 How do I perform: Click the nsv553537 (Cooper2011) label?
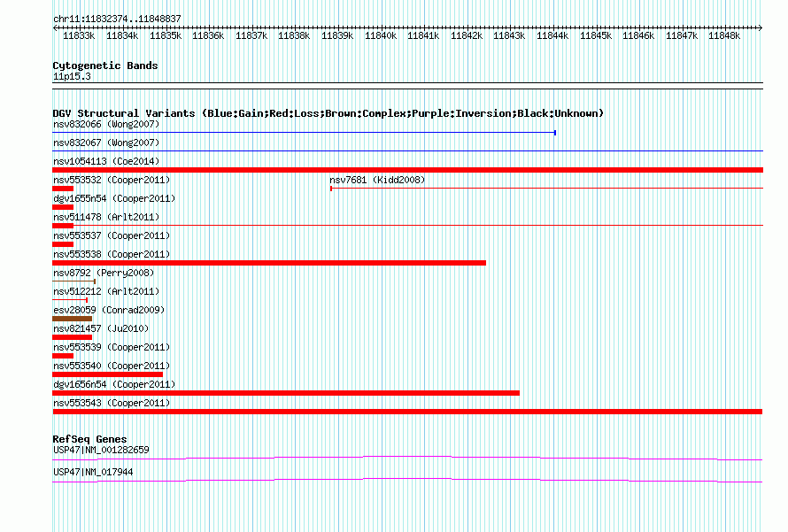pyautogui.click(x=112, y=235)
